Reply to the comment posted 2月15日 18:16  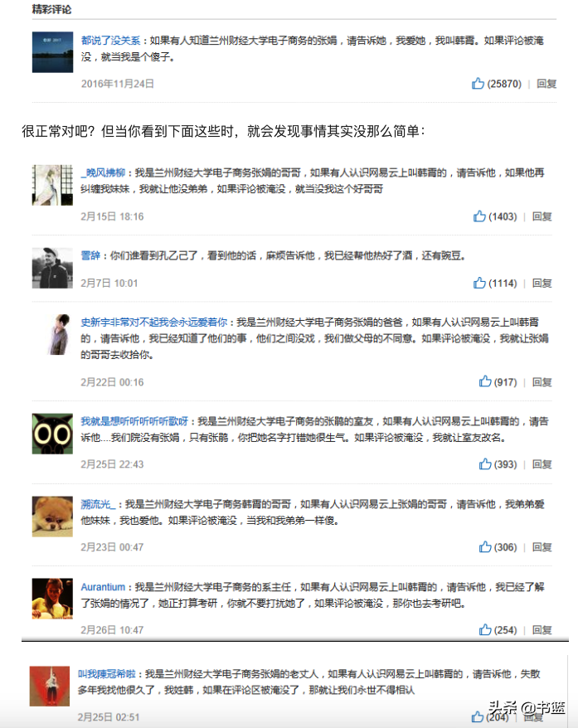coord(542,216)
